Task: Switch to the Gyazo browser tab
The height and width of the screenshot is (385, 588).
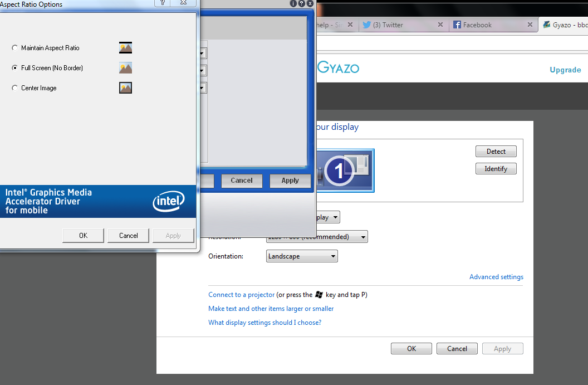Action: click(563, 25)
